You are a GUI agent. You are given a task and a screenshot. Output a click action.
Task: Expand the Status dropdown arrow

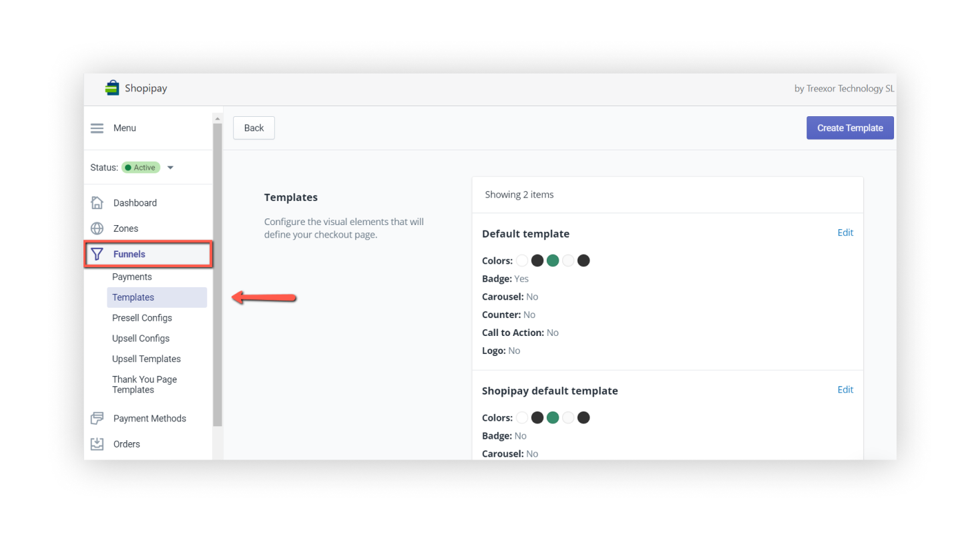pos(170,168)
